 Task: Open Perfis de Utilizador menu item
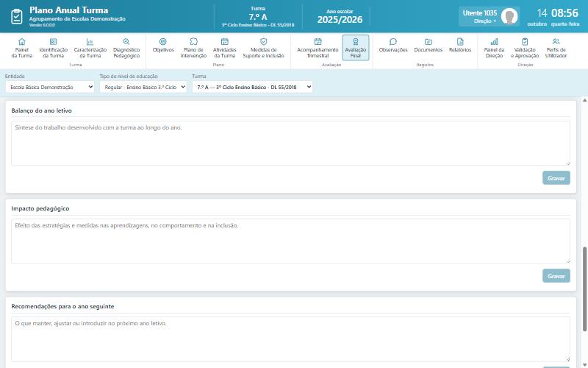[x=556, y=48]
